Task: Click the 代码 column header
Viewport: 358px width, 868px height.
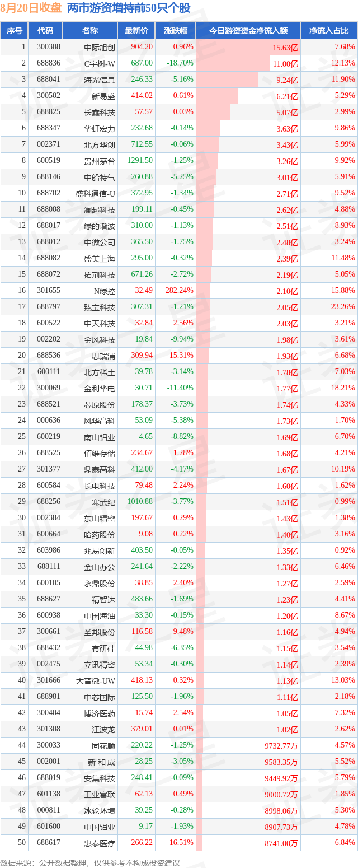Action: 45,31
